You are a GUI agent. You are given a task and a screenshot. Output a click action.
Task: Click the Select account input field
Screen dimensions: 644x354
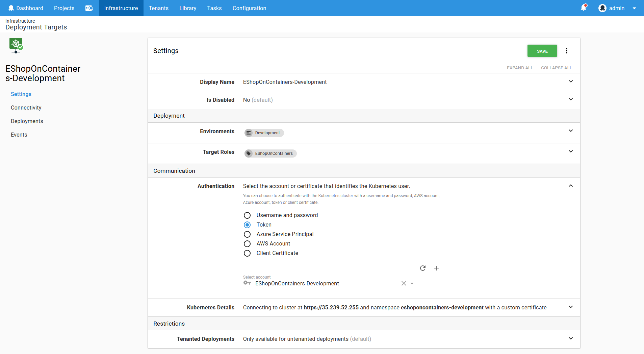(321, 283)
